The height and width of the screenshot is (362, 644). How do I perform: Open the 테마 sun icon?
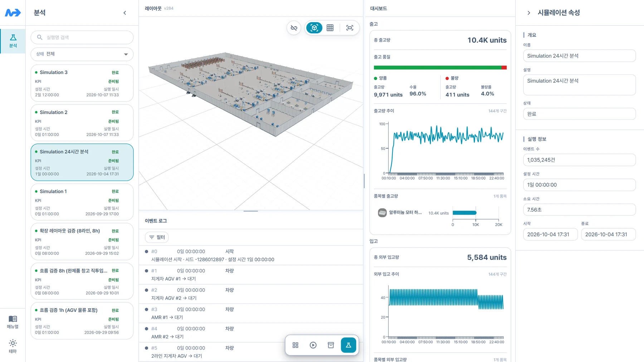click(x=13, y=346)
